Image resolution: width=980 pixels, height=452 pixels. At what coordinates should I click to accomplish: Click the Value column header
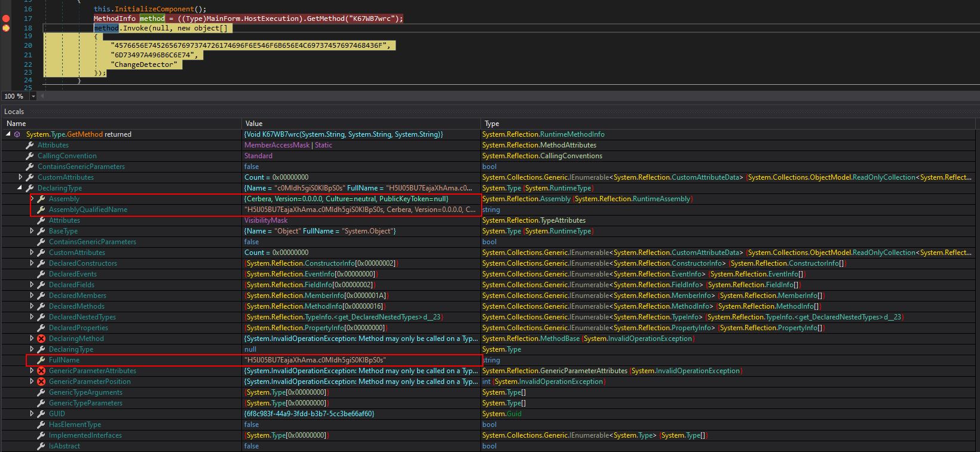[x=361, y=124]
